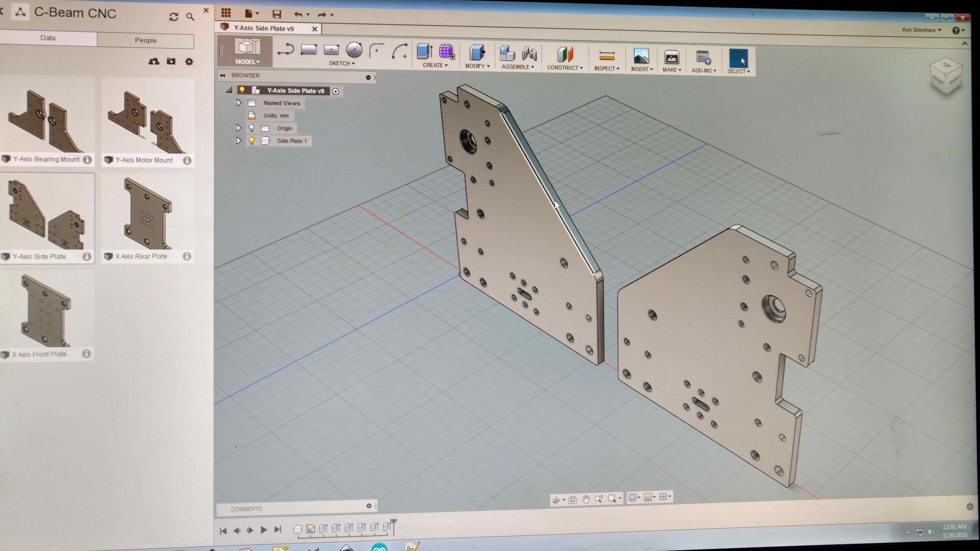Select the Center Rectangle sketch tool
This screenshot has height=551, width=980.
pos(331,50)
